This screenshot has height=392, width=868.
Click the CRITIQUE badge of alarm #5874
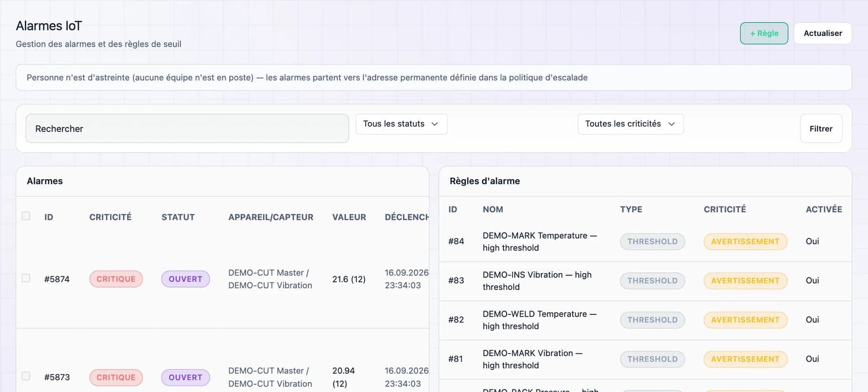pos(116,279)
